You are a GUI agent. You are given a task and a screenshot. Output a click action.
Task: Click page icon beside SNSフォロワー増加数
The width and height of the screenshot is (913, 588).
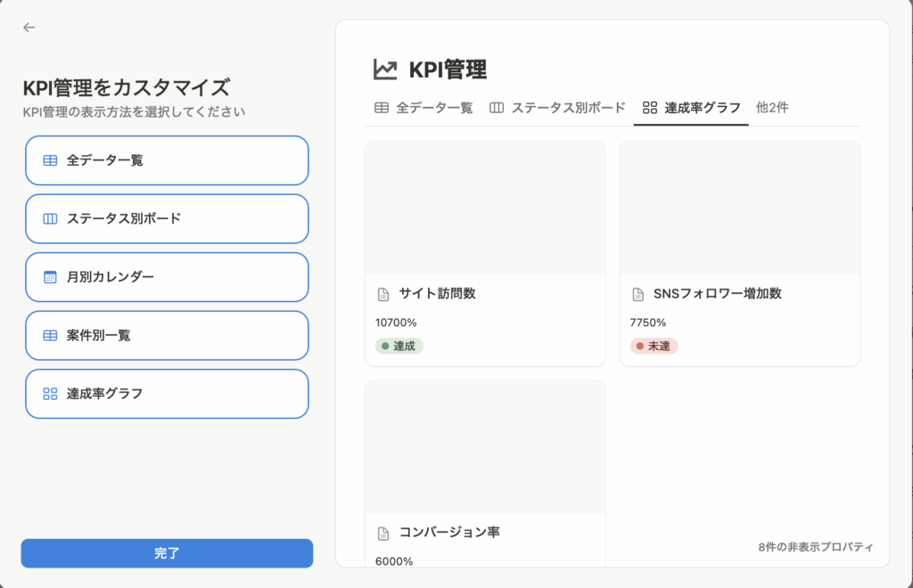(x=637, y=294)
